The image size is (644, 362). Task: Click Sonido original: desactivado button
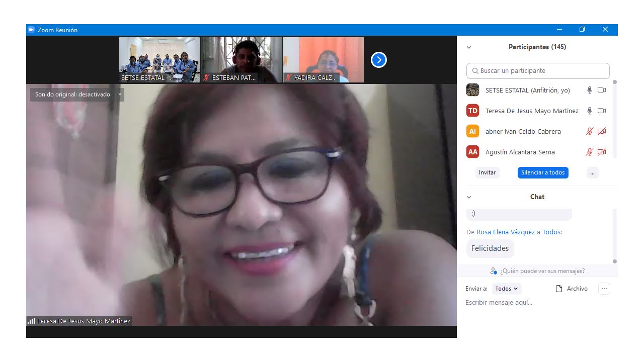(72, 95)
